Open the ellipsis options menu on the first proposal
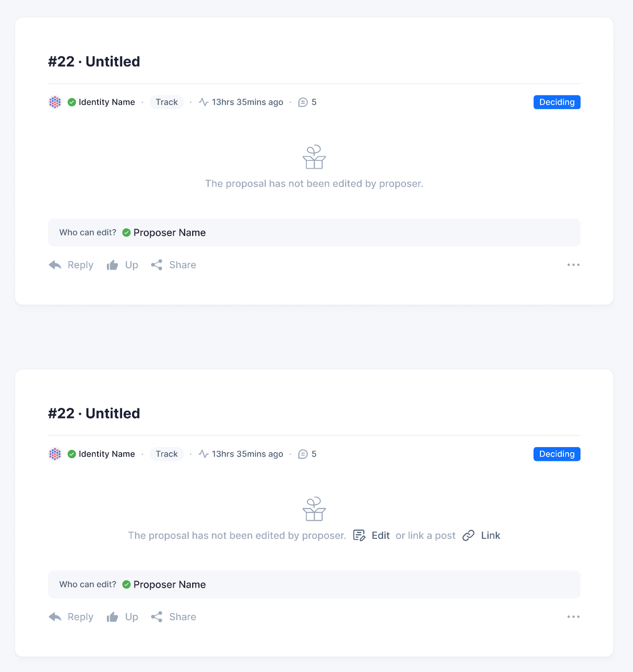 coord(573,265)
